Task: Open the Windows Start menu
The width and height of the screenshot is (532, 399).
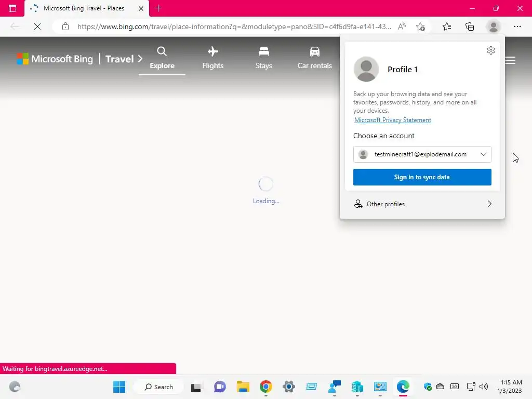Action: coord(119,387)
